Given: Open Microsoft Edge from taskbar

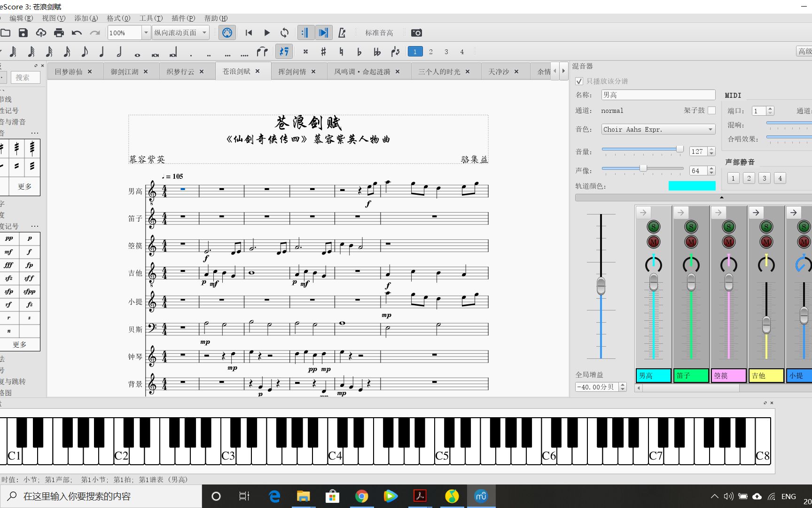Looking at the screenshot, I should pyautogui.click(x=274, y=496).
